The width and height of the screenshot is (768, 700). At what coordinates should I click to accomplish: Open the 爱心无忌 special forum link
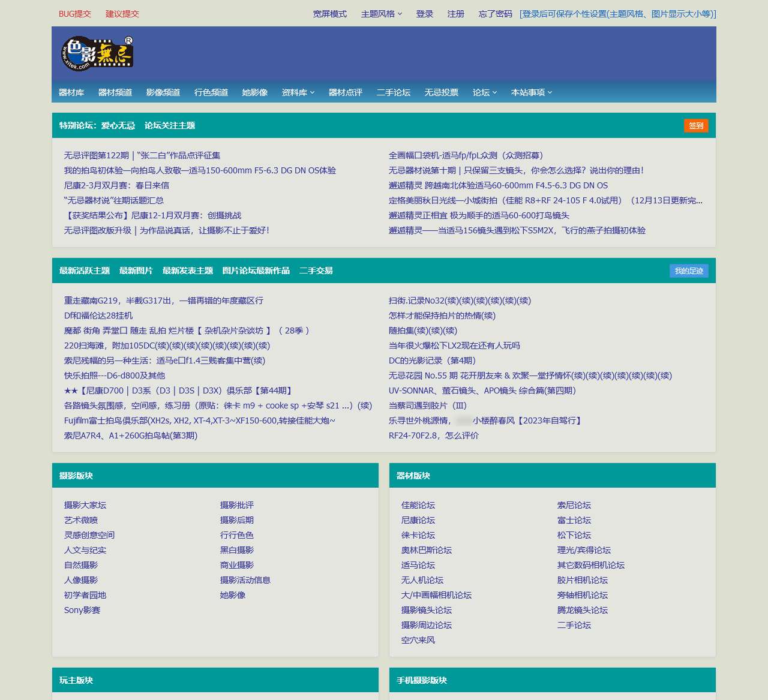coord(118,125)
